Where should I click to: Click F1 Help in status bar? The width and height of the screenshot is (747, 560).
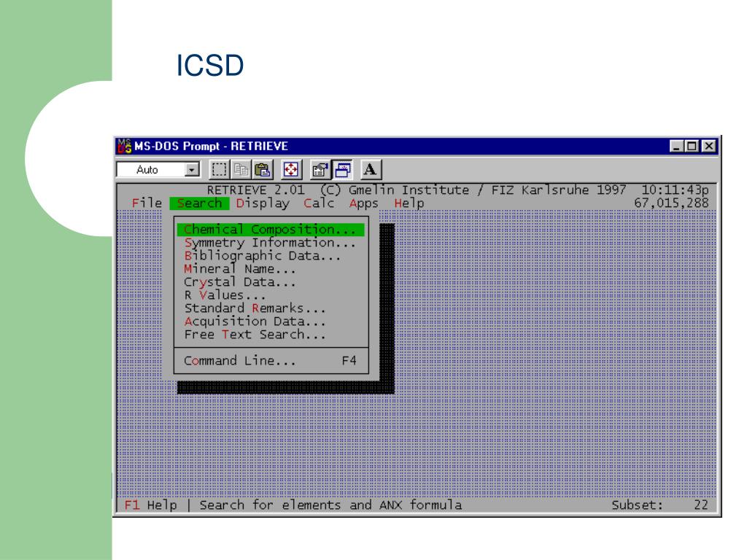(x=150, y=505)
